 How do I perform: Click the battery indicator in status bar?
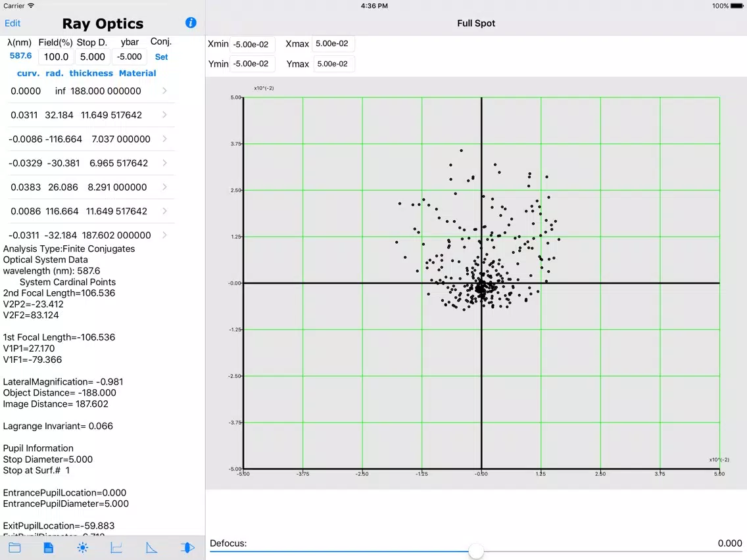(x=736, y=6)
